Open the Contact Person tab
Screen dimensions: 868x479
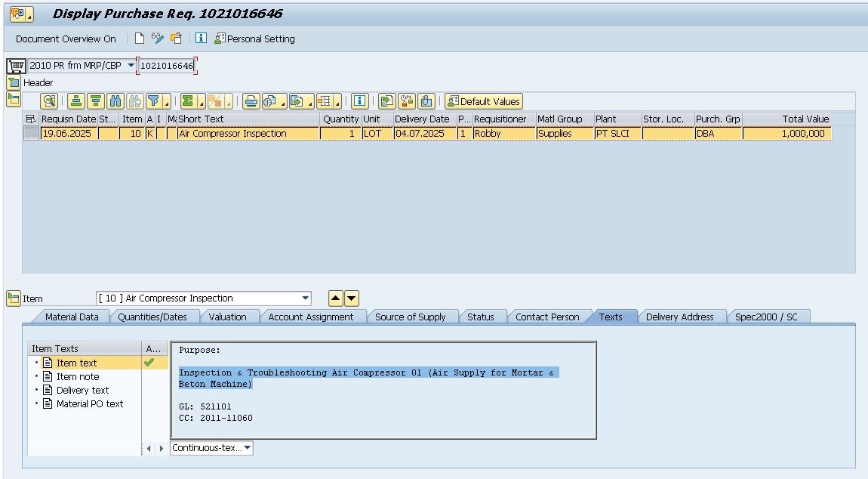pyautogui.click(x=547, y=317)
